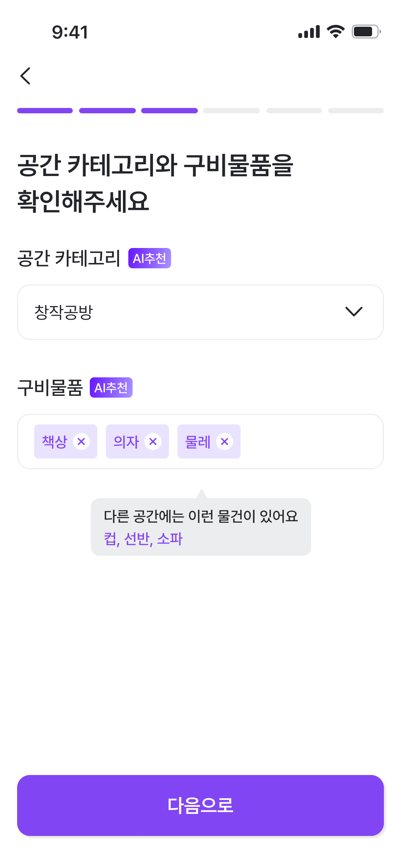
Task: Click the dropdown chevron arrow
Action: (x=354, y=311)
